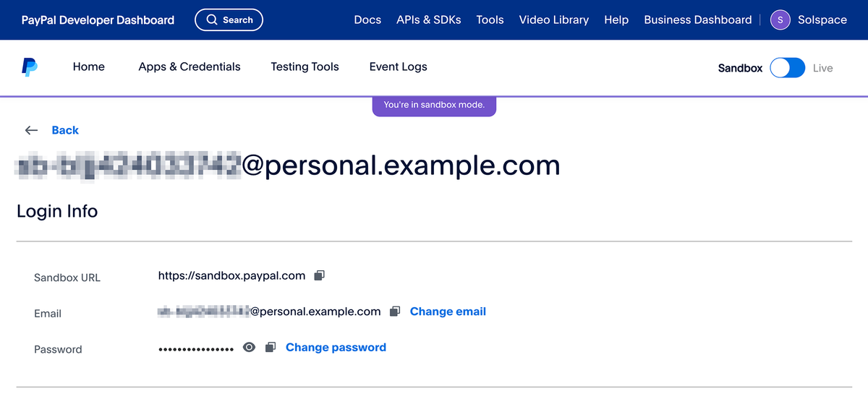Select the Home tab
Viewport: 868px width, 399px height.
point(89,66)
